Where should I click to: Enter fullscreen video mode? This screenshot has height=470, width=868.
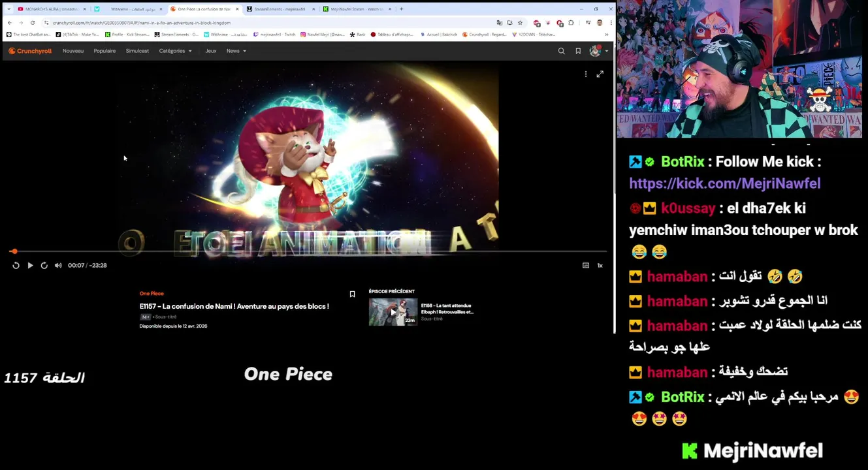[600, 74]
